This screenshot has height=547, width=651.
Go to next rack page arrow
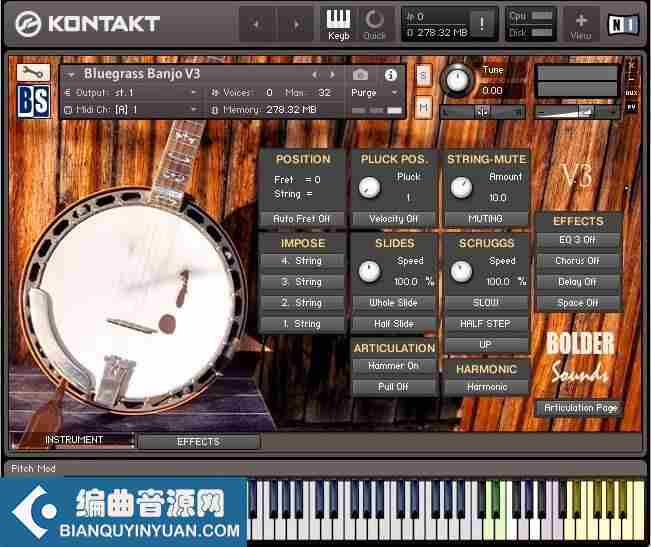pos(296,24)
